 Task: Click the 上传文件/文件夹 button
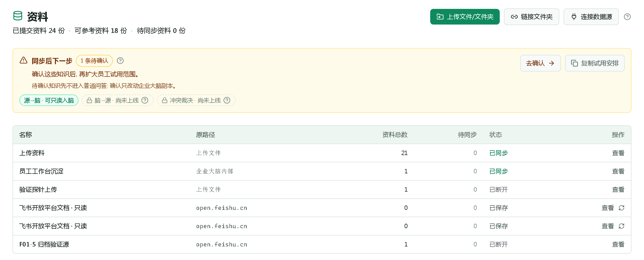[x=465, y=17]
